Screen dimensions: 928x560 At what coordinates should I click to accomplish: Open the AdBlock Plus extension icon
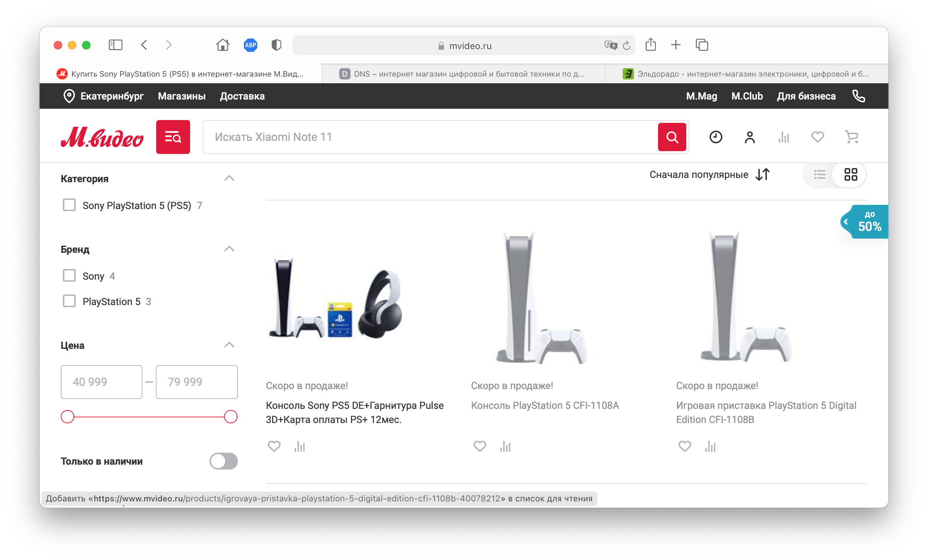click(x=251, y=45)
